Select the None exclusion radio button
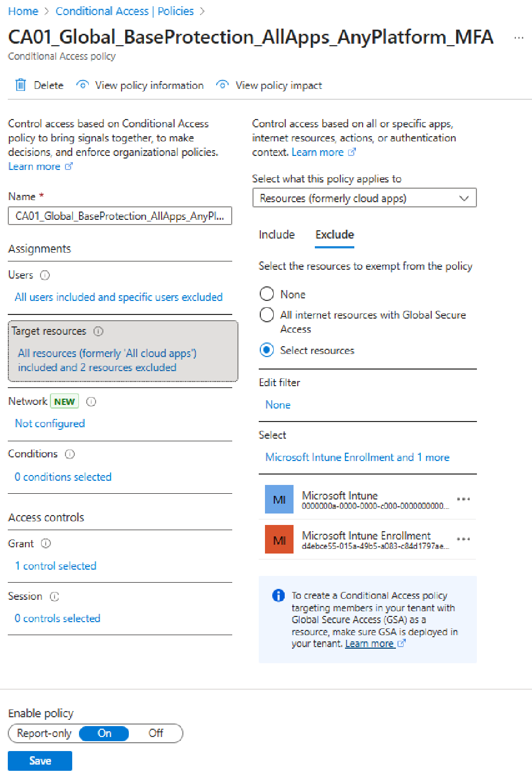This screenshot has width=532, height=776. click(267, 294)
